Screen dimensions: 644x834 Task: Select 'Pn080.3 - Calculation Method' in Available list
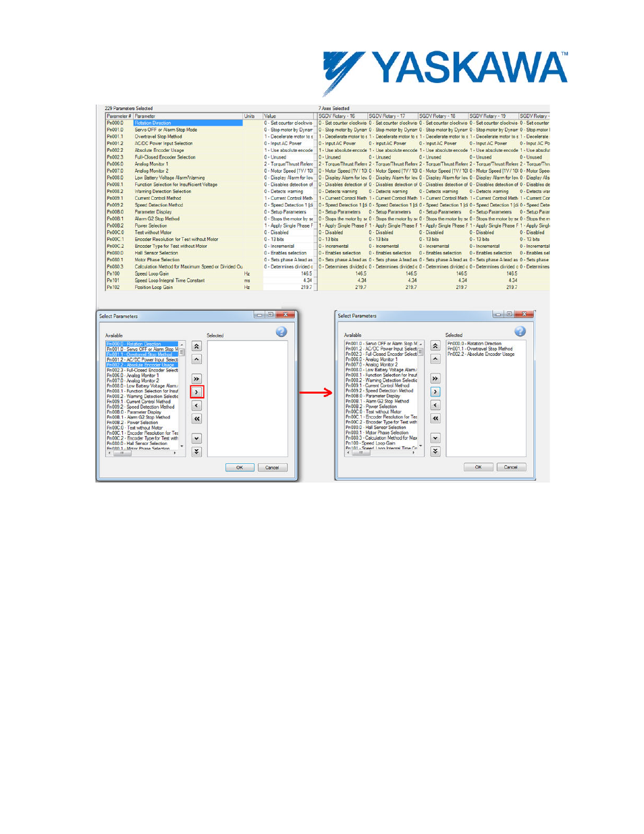pos(381,438)
